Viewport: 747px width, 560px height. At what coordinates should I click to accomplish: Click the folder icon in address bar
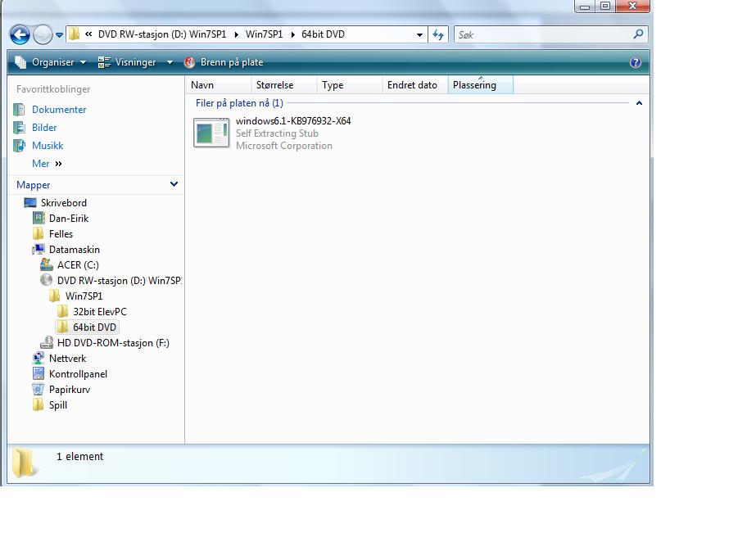coord(74,34)
